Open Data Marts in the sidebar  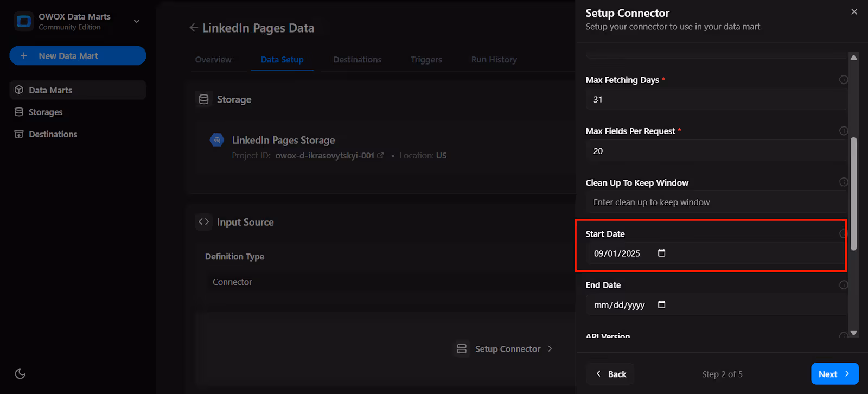[78, 90]
